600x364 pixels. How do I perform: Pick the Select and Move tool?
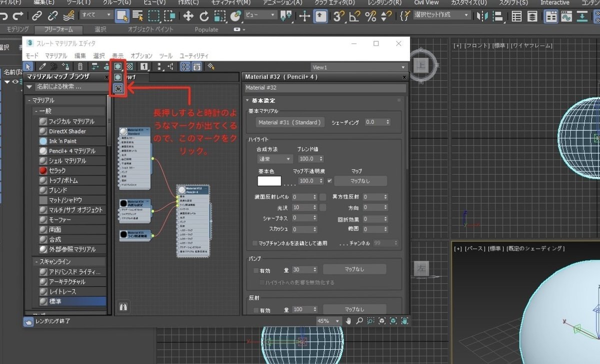pos(188,16)
